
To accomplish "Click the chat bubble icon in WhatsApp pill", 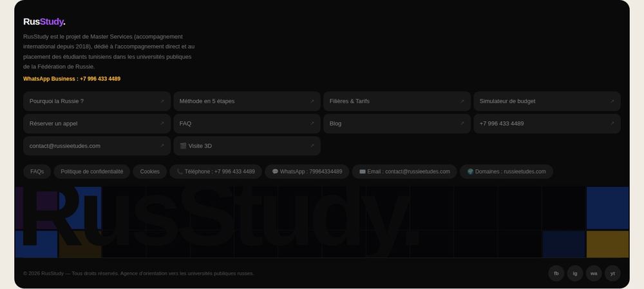I will pyautogui.click(x=275, y=171).
